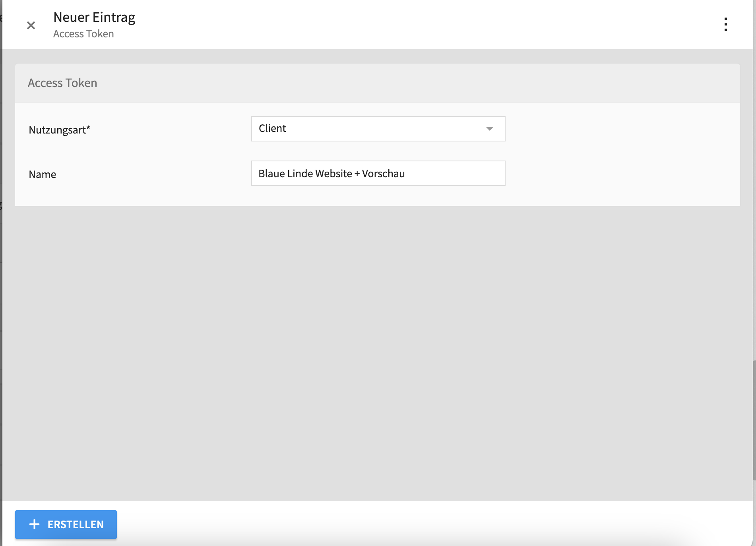Open the Nutzungsart dropdown showing Client
Screen dimensions: 756x546
[378, 129]
